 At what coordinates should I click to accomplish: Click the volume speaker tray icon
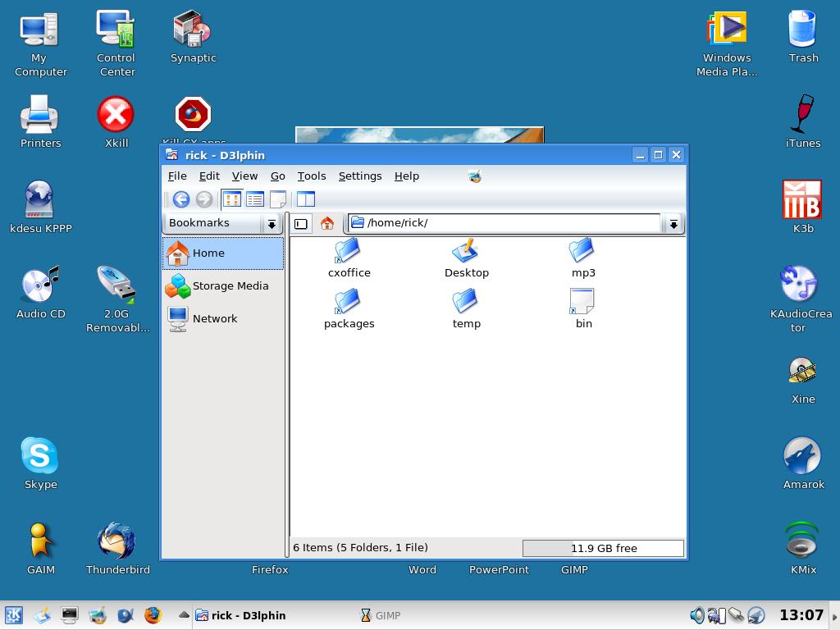point(697,615)
